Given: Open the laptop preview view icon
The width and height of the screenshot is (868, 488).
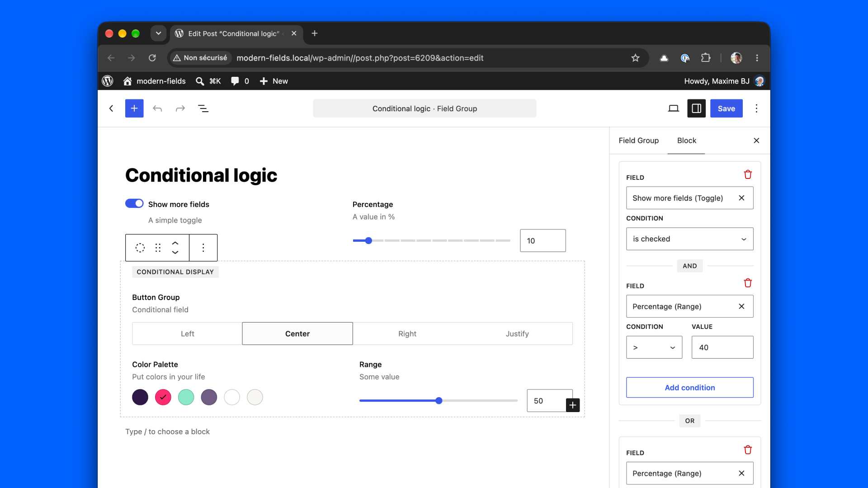Looking at the screenshot, I should click(674, 108).
